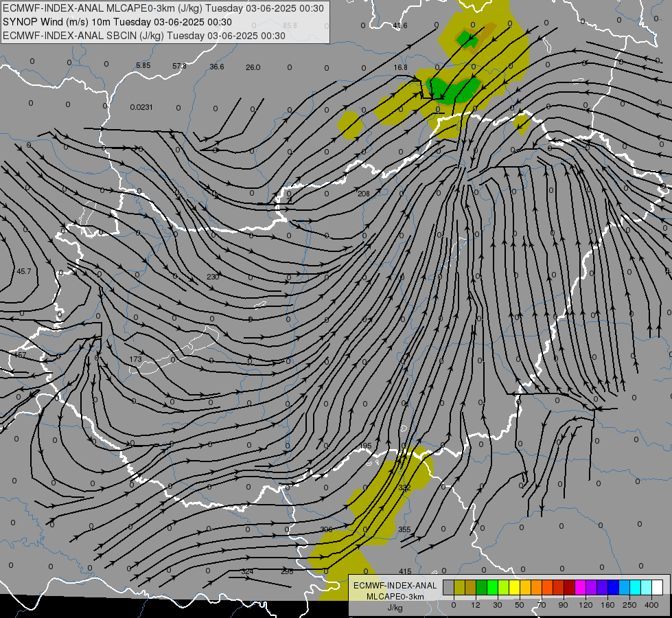The height and width of the screenshot is (618, 672).
Task: Click the map value 0.0231
Action: (x=141, y=107)
